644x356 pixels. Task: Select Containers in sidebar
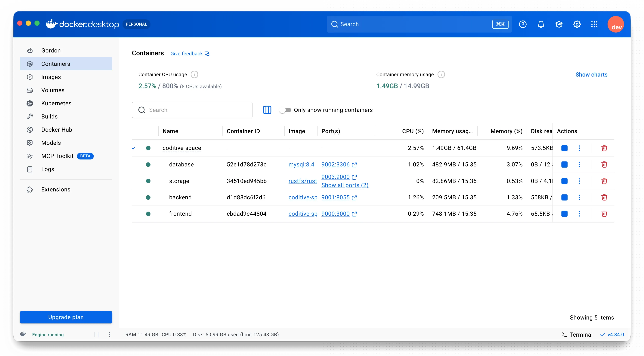[66, 64]
